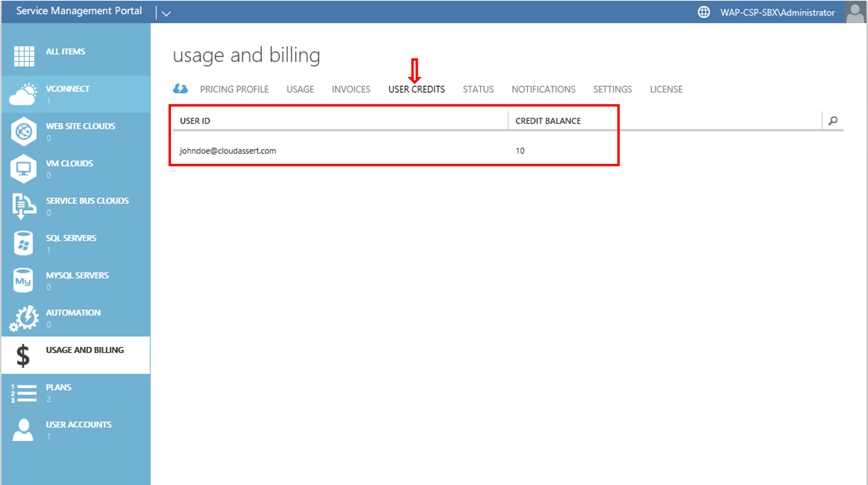The image size is (868, 485).
Task: Click the Service Management Portal title
Action: 79,11
